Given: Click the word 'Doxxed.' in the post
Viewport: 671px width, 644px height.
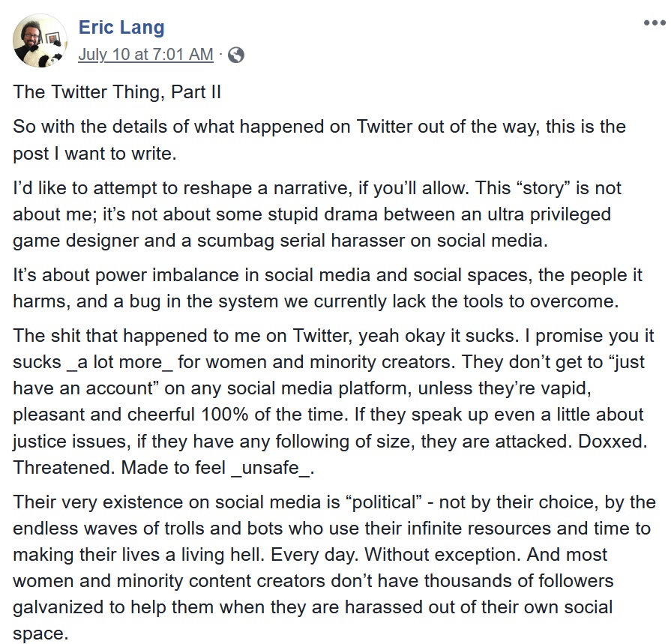Looking at the screenshot, I should tap(613, 441).
